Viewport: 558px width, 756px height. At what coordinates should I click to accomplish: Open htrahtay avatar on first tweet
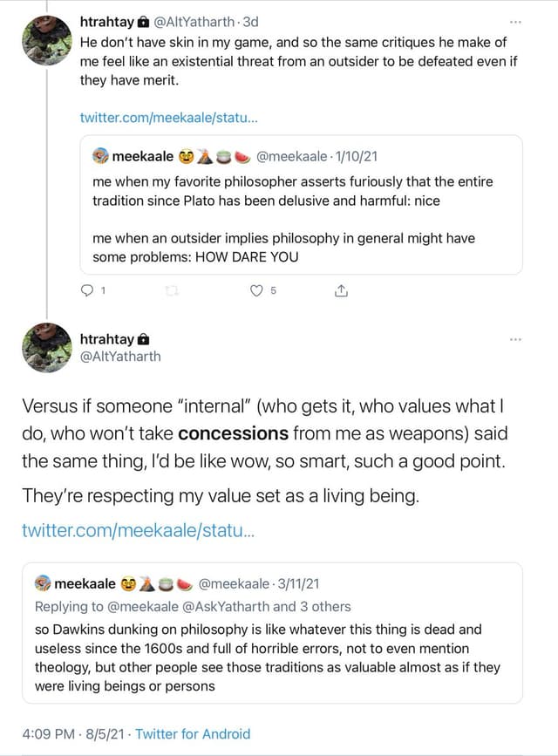[x=46, y=41]
